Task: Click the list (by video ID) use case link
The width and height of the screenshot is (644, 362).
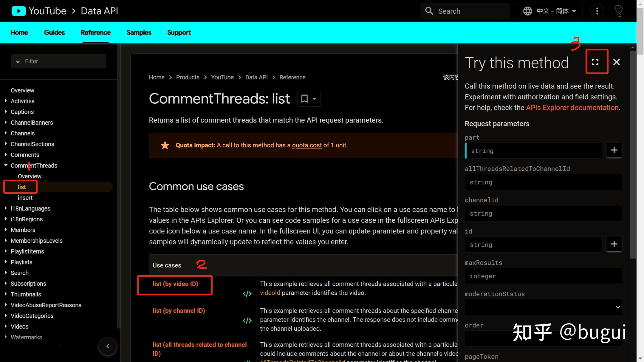Action: coord(175,284)
